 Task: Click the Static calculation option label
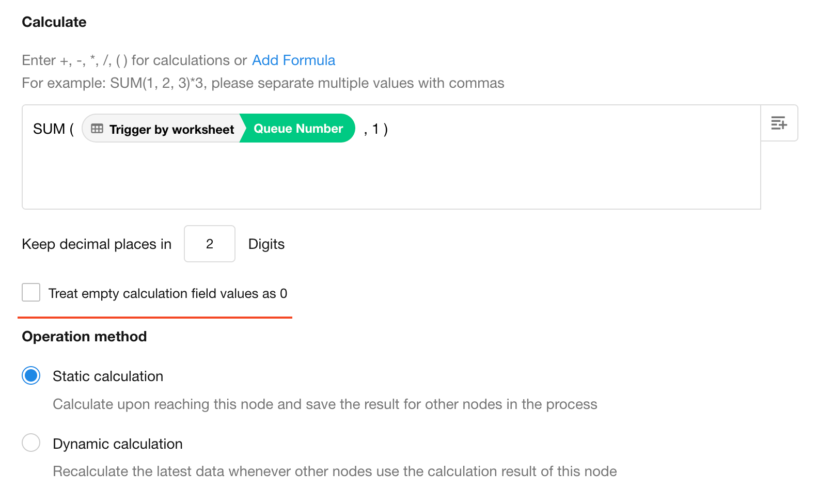[x=108, y=376]
